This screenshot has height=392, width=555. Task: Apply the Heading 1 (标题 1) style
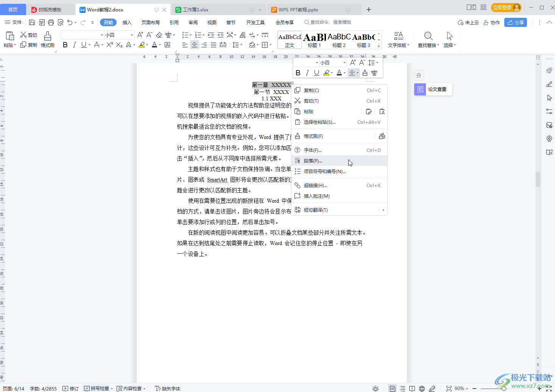[x=314, y=40]
